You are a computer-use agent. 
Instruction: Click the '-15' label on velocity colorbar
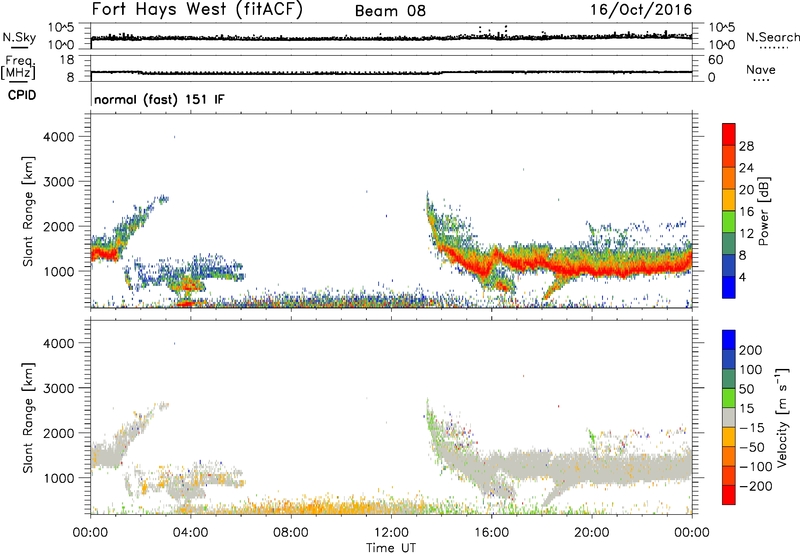752,428
